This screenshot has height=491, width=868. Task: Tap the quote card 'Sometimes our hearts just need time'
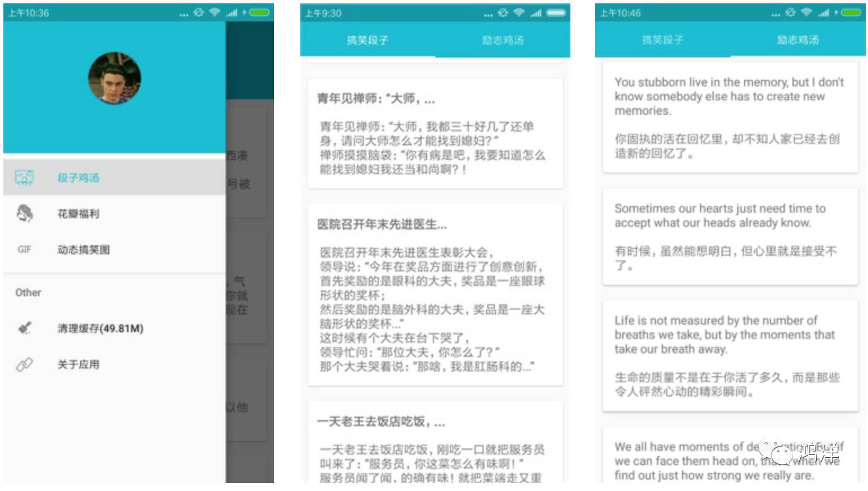point(730,236)
